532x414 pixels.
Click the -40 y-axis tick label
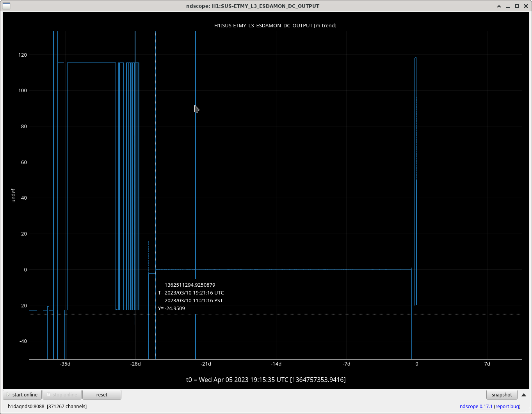23,341
